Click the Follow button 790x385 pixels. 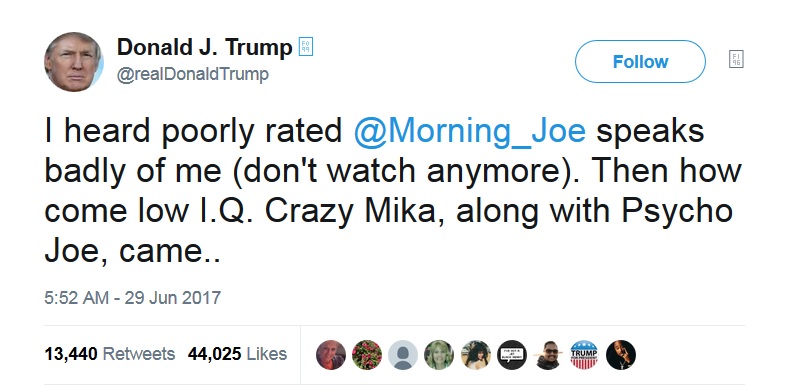click(640, 61)
